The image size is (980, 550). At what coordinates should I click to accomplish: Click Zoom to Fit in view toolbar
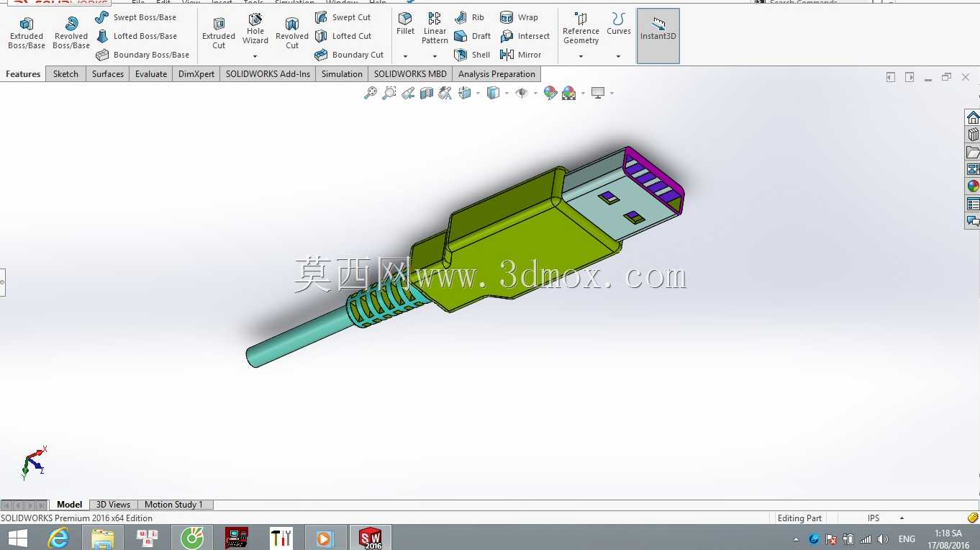click(x=371, y=93)
